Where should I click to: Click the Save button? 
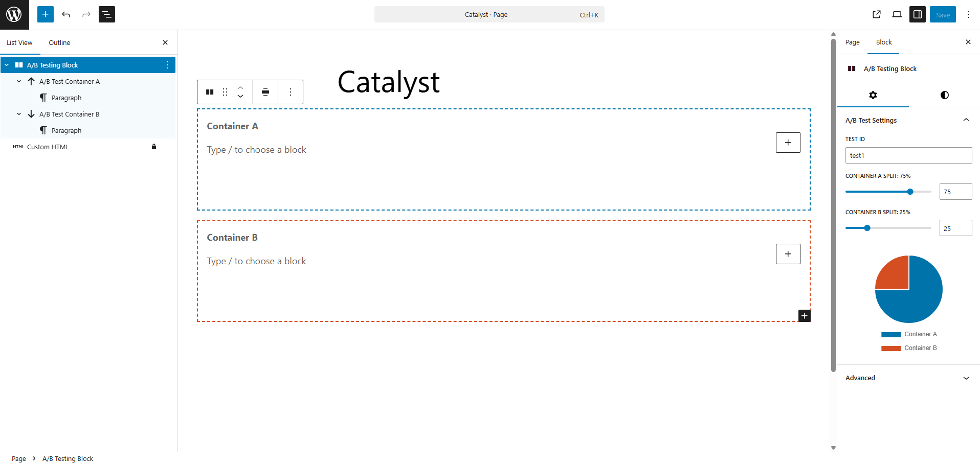[x=943, y=14]
